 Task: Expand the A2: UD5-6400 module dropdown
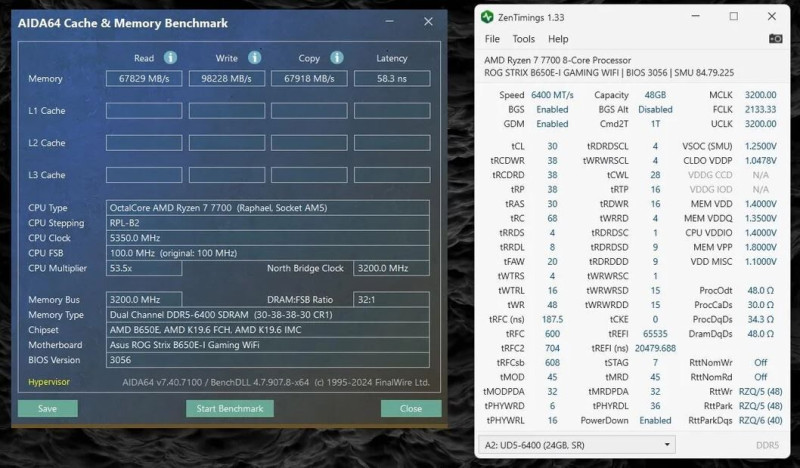(577, 445)
